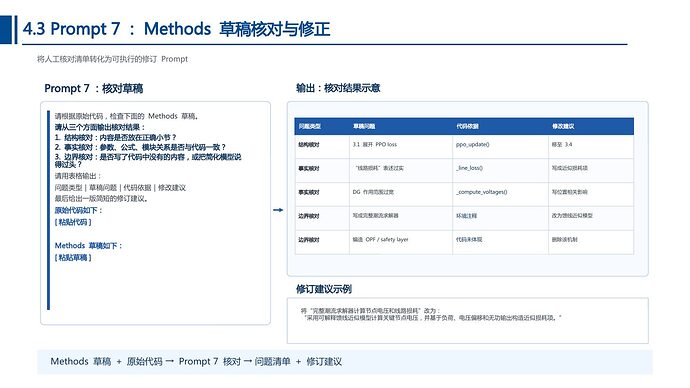This screenshot has width=690, height=388.
Task: Click the cell '_compute_voltages()'
Action: (x=482, y=192)
